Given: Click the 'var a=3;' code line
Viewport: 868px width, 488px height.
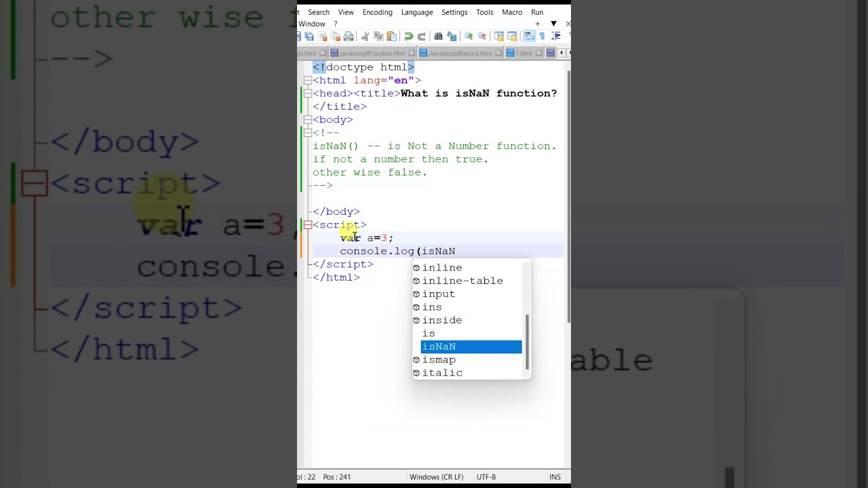Looking at the screenshot, I should point(366,238).
